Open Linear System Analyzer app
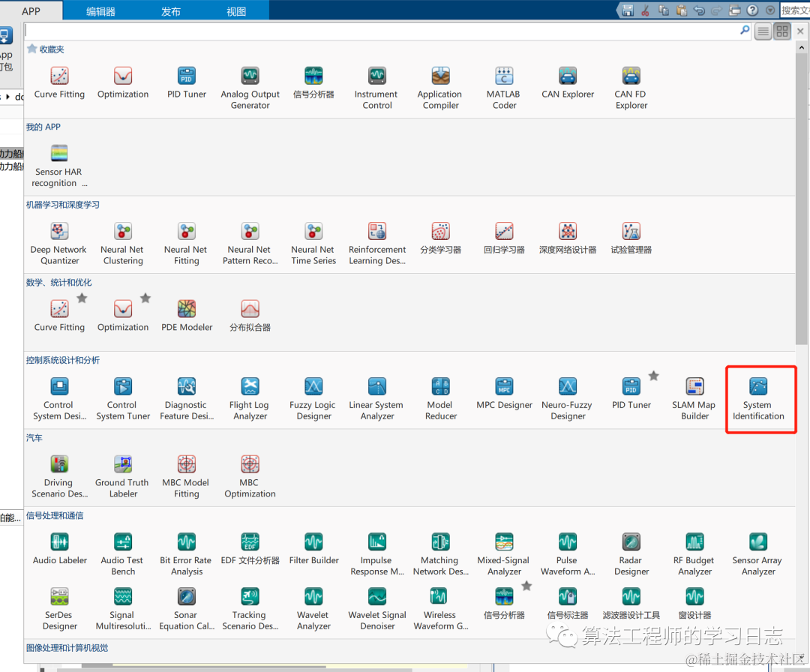 click(377, 399)
